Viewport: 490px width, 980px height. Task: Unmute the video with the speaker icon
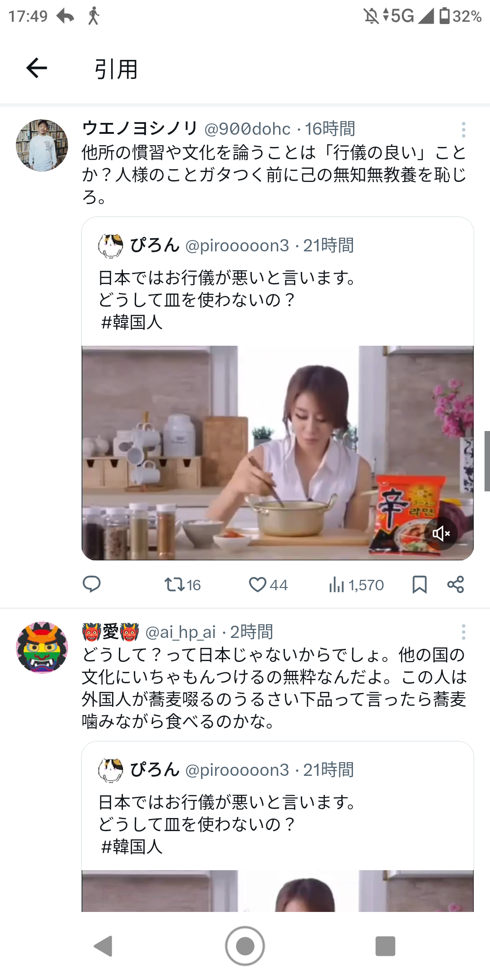coord(441,534)
